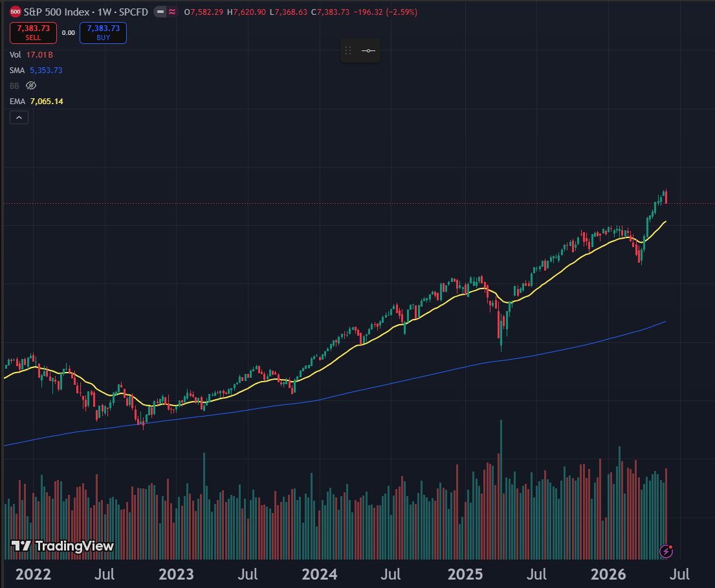This screenshot has height=588, width=715.
Task: Select the BB indicator label
Action: point(14,85)
